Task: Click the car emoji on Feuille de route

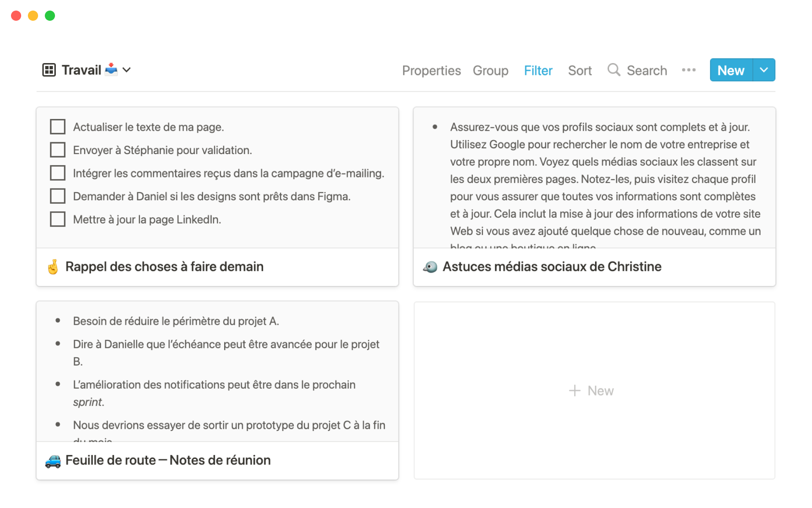Action: [x=53, y=461]
